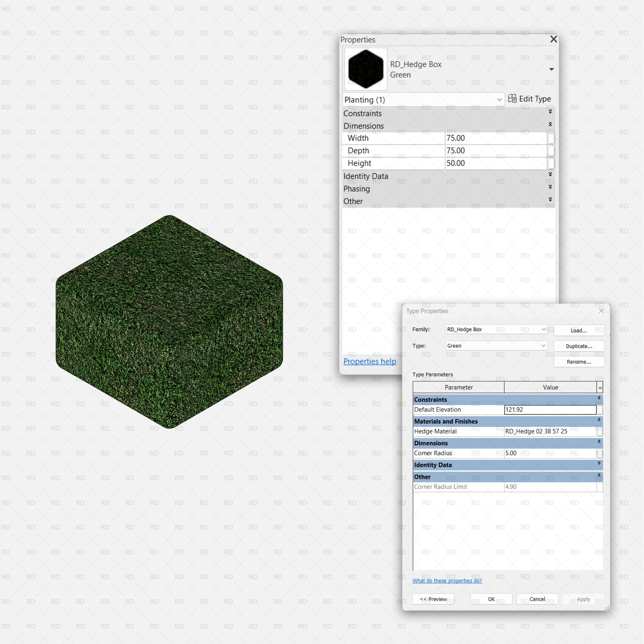
Task: Click the Edit Type icon
Action: click(x=512, y=99)
